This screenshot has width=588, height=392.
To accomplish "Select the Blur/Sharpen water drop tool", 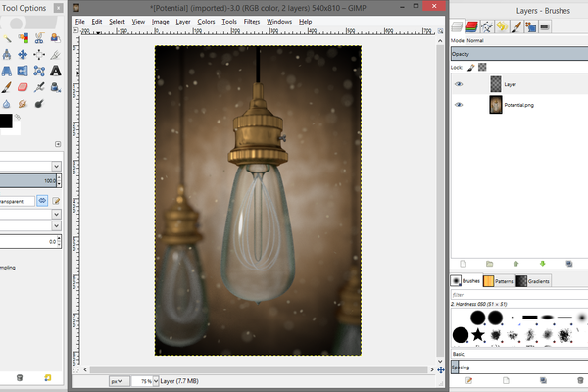I will [7, 104].
